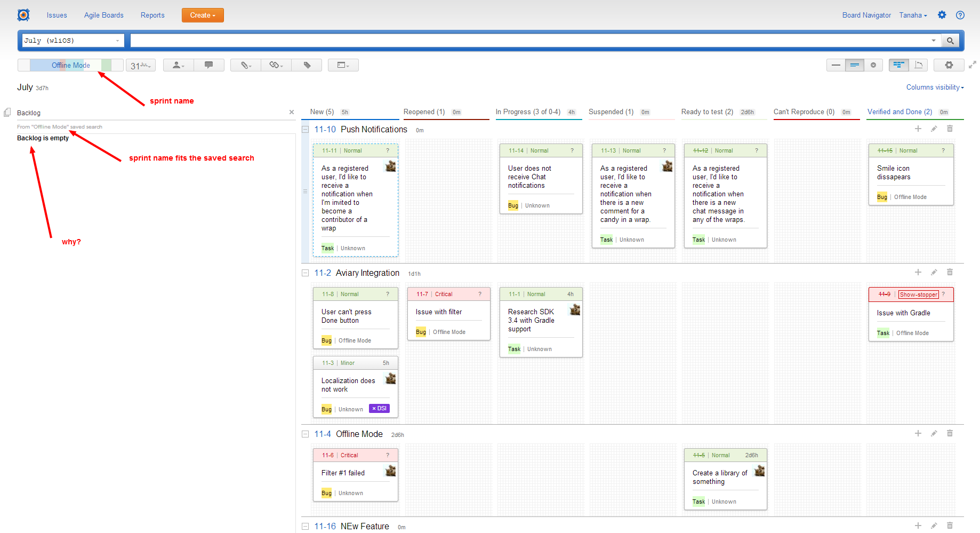Open the board settings gear icon
Viewport: 980px width, 533px height.
(949, 65)
